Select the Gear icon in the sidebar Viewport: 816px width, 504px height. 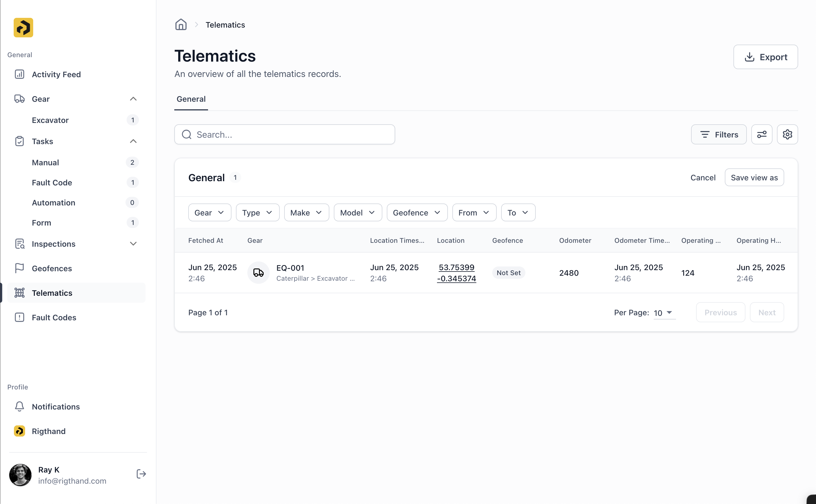19,99
